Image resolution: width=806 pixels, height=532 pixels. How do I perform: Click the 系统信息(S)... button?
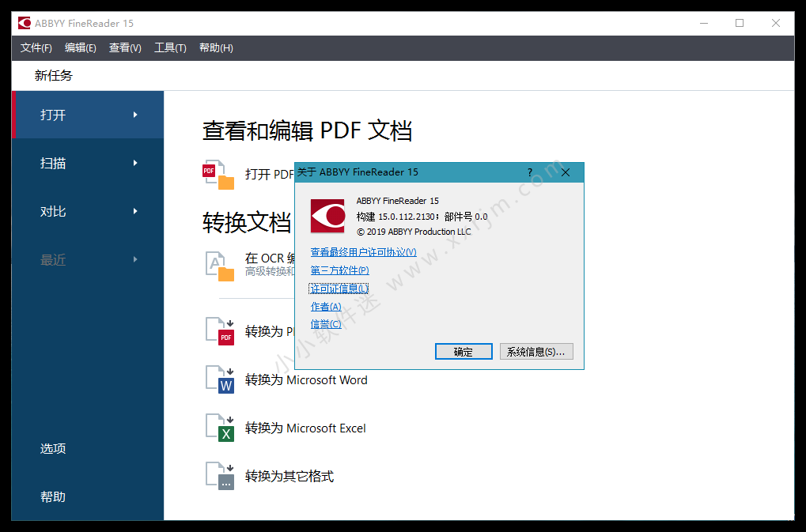536,352
